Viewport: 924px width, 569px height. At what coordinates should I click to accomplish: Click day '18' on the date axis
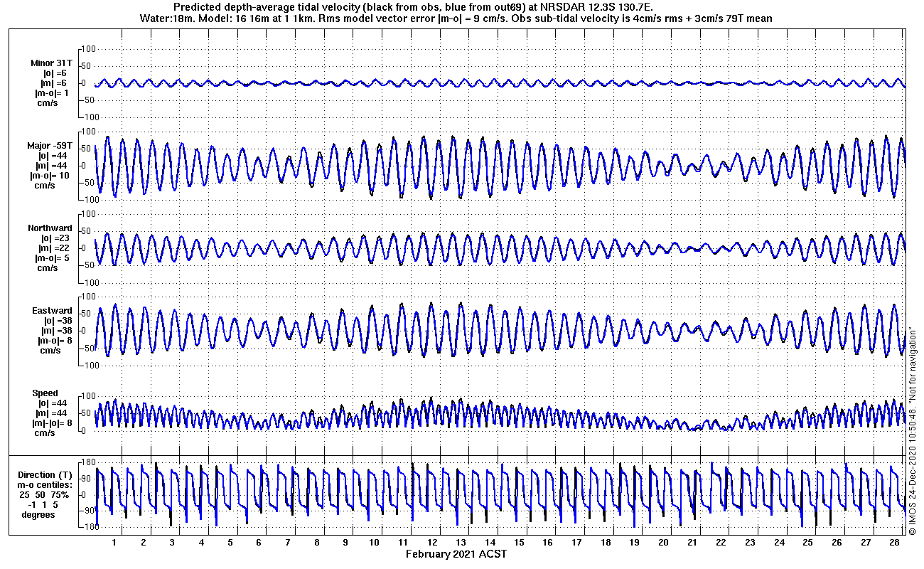605,543
